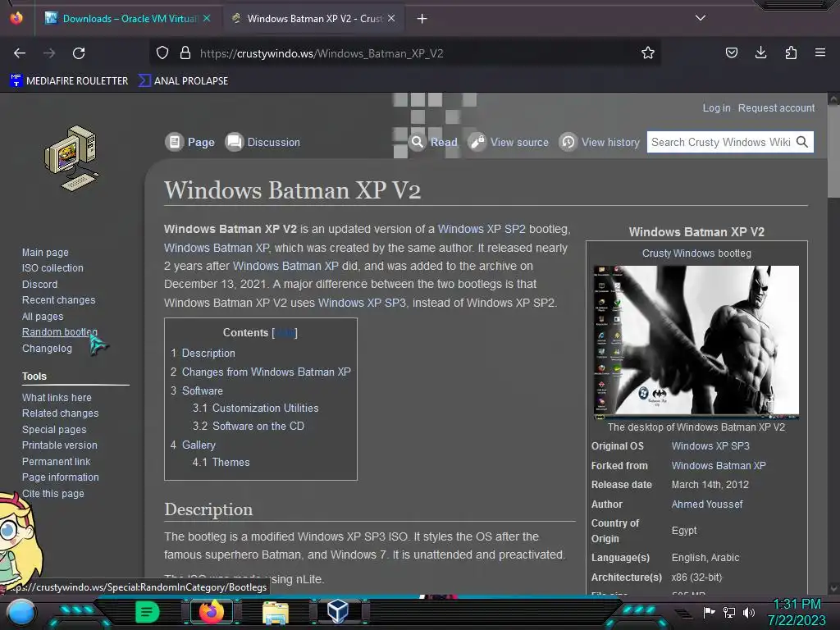Jump to 1 Description in Contents
This screenshot has height=630, width=840.
(x=203, y=353)
